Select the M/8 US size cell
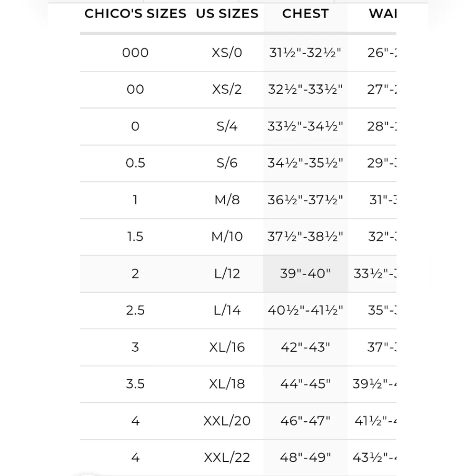The height and width of the screenshot is (476, 476). pyautogui.click(x=227, y=200)
